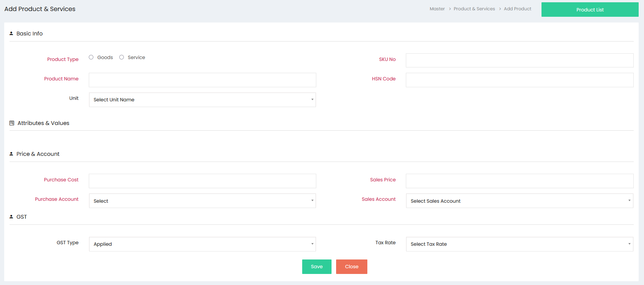Open the Select Tax Rate dropdown

coord(519,244)
